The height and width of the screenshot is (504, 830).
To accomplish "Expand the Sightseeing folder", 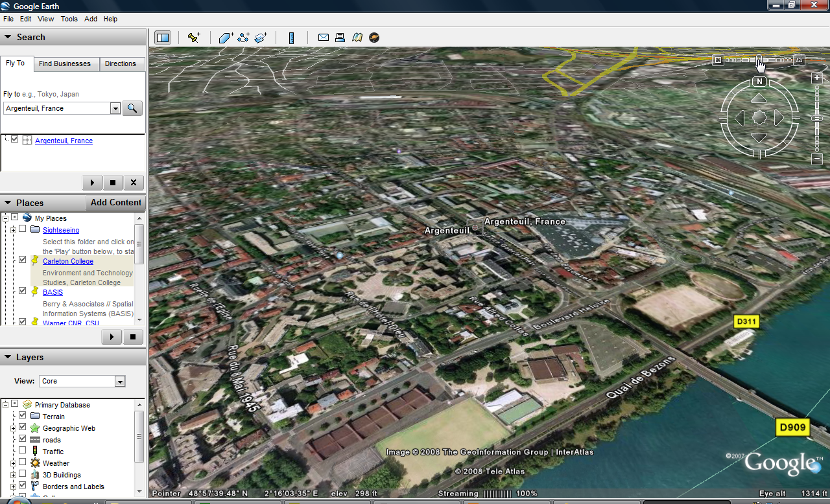I will 13,230.
